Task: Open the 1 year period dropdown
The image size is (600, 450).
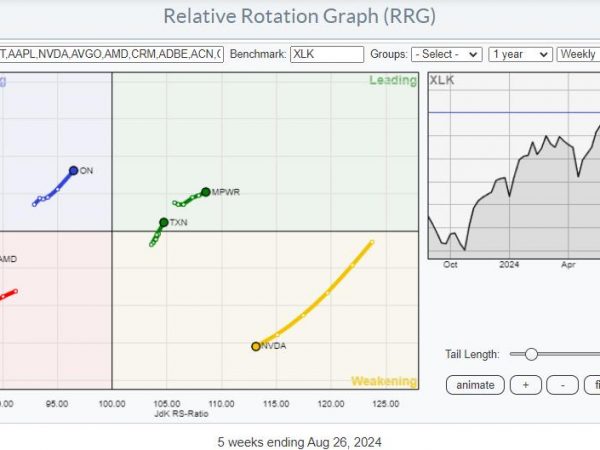Action: click(x=520, y=54)
